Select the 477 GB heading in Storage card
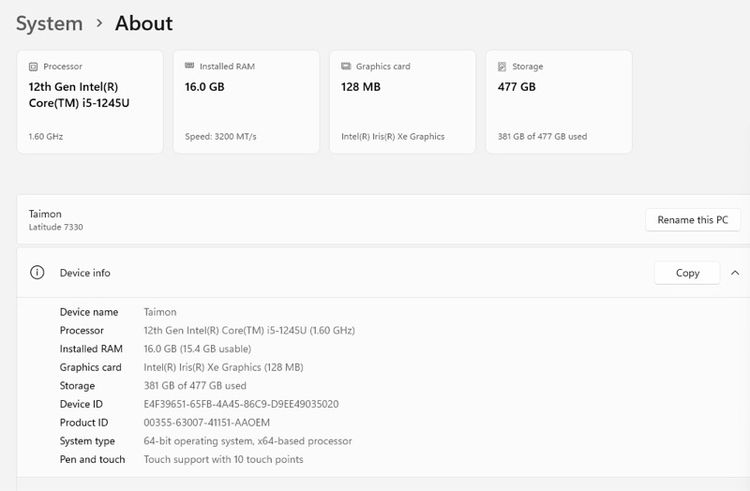Image resolution: width=750 pixels, height=491 pixels. coord(517,87)
